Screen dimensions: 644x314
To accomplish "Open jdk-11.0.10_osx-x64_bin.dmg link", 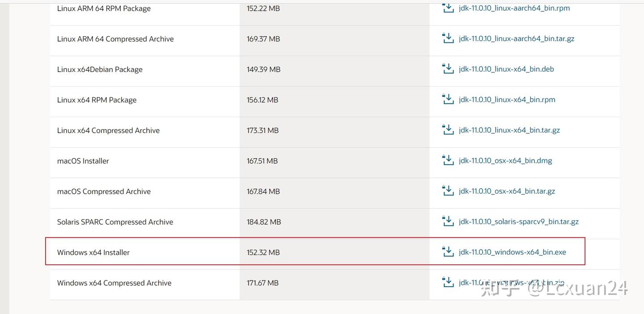I will [x=505, y=161].
